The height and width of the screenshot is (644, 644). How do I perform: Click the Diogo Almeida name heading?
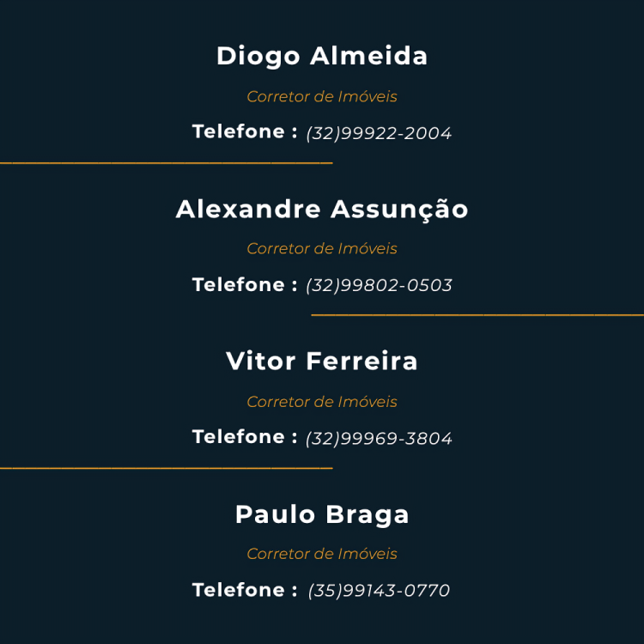pyautogui.click(x=322, y=56)
